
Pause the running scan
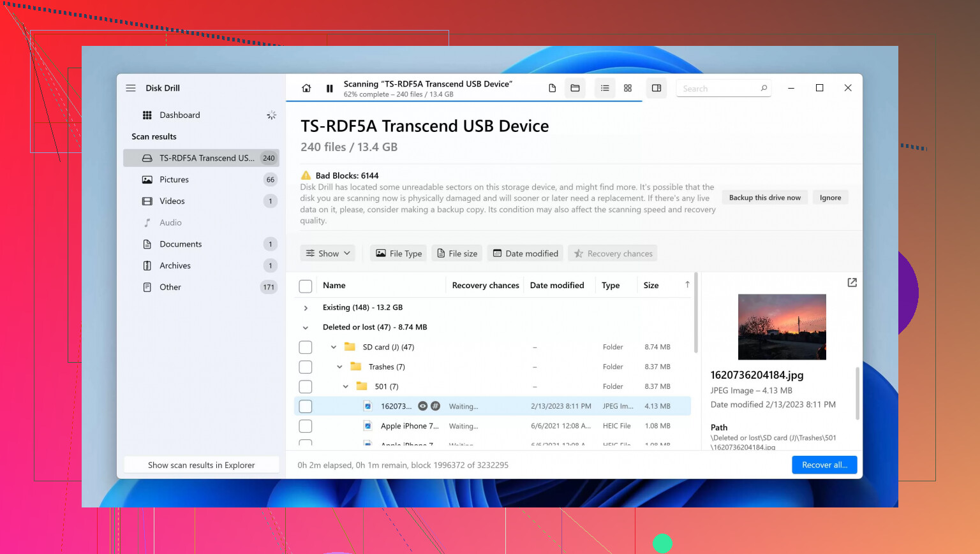point(329,89)
